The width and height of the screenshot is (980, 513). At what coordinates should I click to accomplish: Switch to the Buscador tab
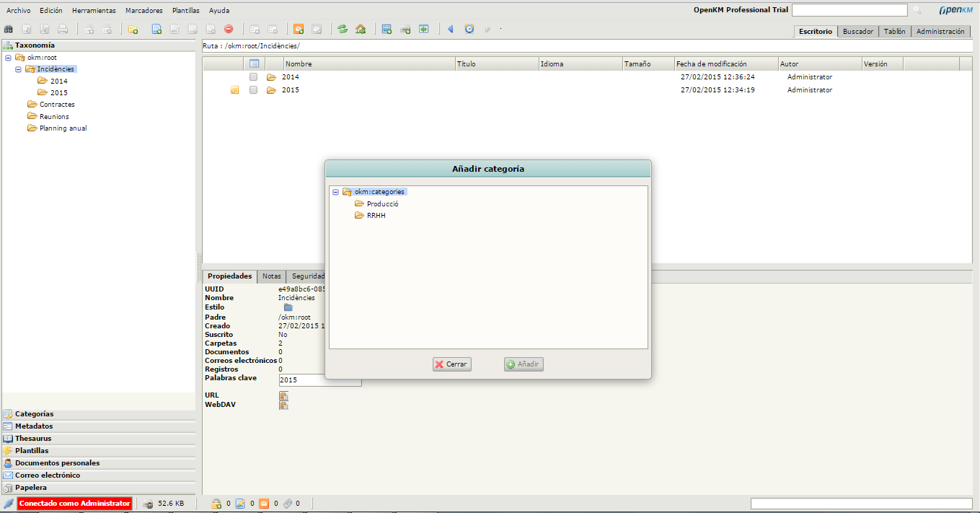click(x=858, y=32)
